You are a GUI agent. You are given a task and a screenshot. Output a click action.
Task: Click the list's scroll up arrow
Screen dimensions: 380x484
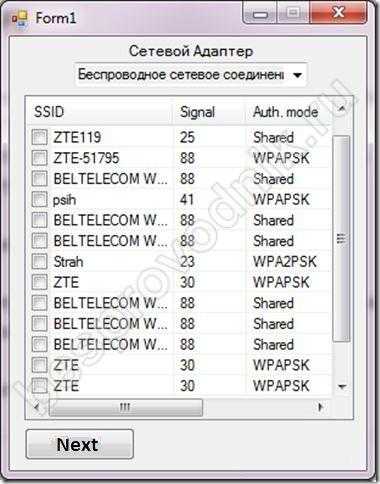pyautogui.click(x=342, y=109)
